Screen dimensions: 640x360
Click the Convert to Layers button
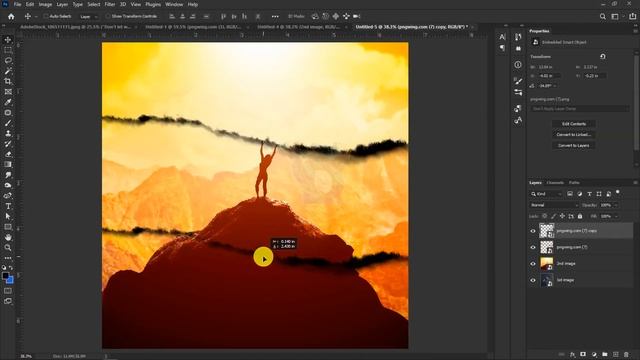click(573, 145)
